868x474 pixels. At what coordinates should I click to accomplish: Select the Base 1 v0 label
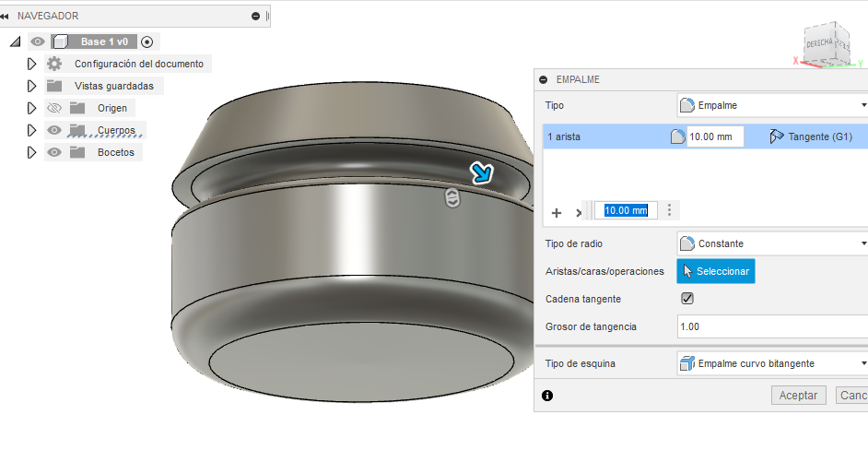(104, 41)
